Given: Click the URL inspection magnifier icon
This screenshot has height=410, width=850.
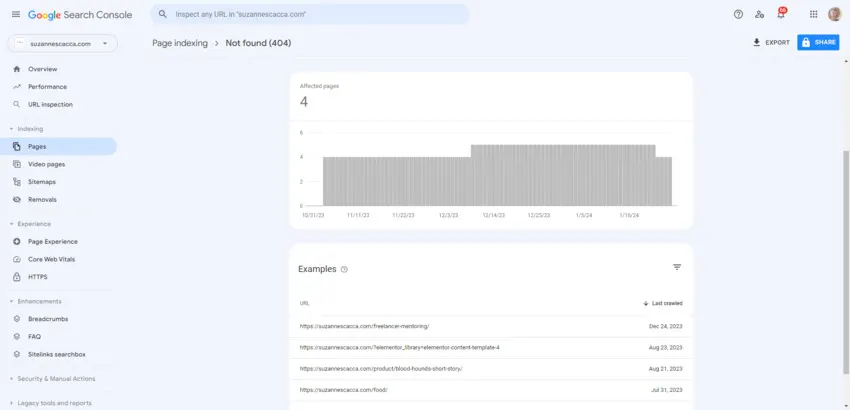Looking at the screenshot, I should click(17, 104).
